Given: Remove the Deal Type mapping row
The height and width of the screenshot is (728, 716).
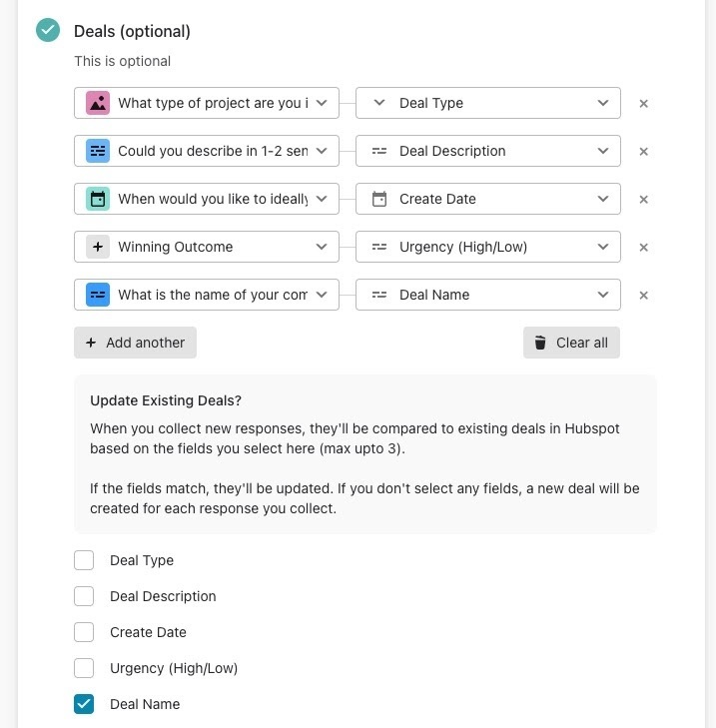Looking at the screenshot, I should [x=643, y=103].
